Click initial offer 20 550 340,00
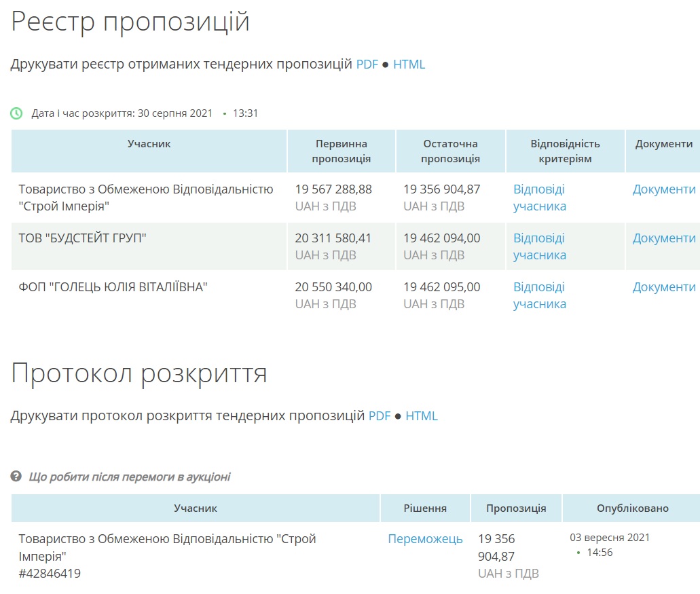Image resolution: width=700 pixels, height=594 pixels. pos(333,286)
